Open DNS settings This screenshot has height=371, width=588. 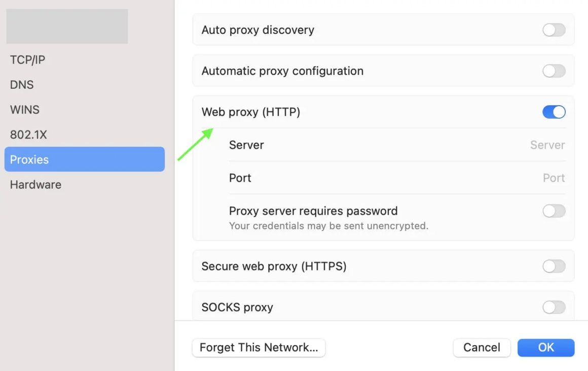tap(22, 85)
